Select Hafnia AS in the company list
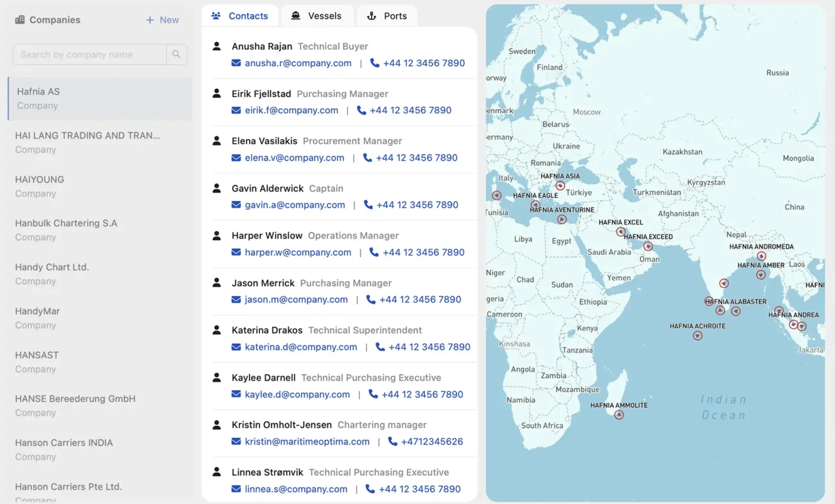Viewport: 835px width, 504px height. point(100,98)
